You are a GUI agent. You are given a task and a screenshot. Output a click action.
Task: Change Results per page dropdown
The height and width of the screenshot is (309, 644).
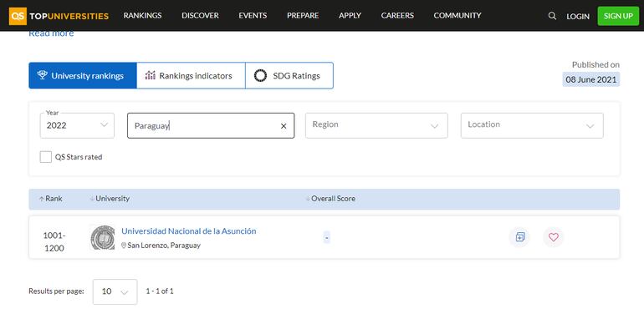(115, 291)
